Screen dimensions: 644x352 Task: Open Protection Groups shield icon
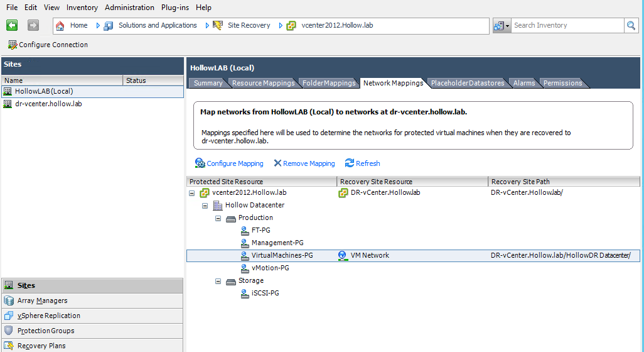tap(9, 331)
